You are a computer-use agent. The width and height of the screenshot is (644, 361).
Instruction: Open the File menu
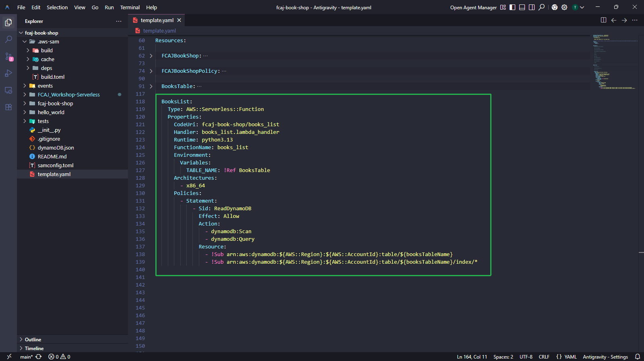[x=21, y=7]
